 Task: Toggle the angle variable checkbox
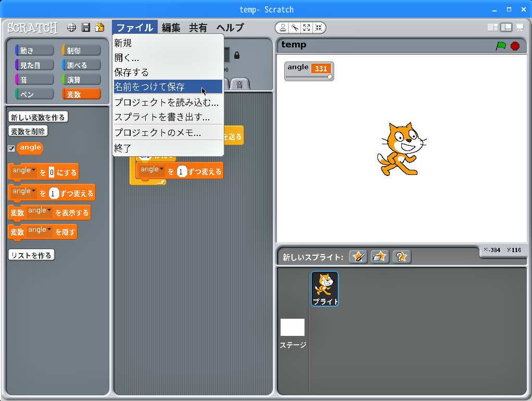[x=11, y=148]
